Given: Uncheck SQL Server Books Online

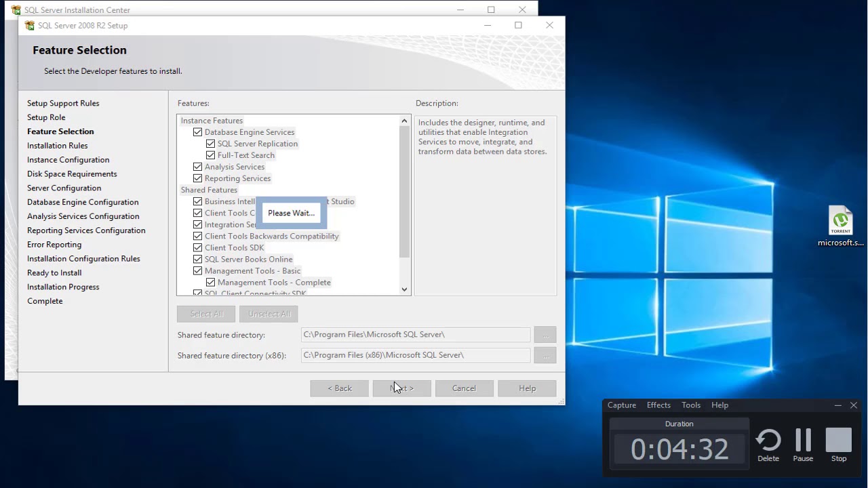Looking at the screenshot, I should (197, 259).
